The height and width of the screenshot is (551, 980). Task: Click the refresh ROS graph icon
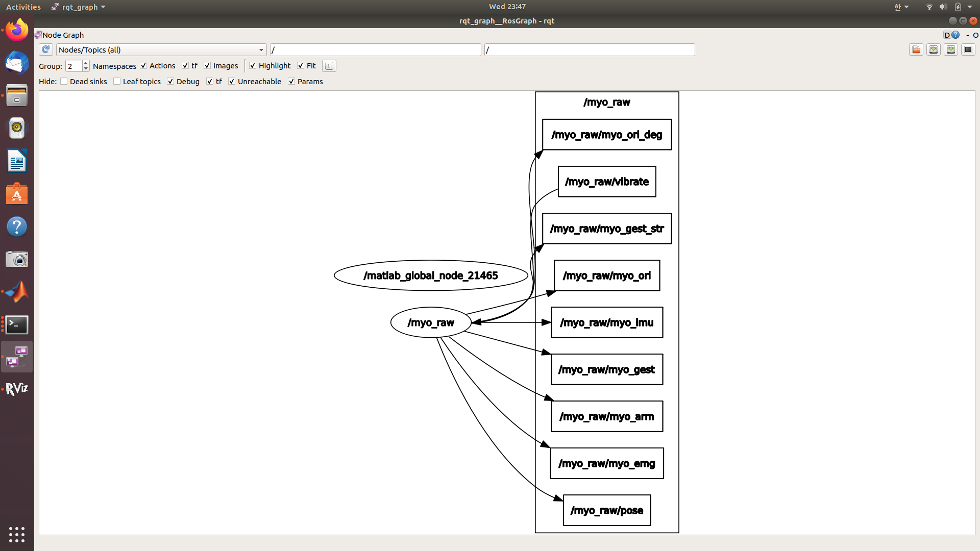tap(45, 49)
